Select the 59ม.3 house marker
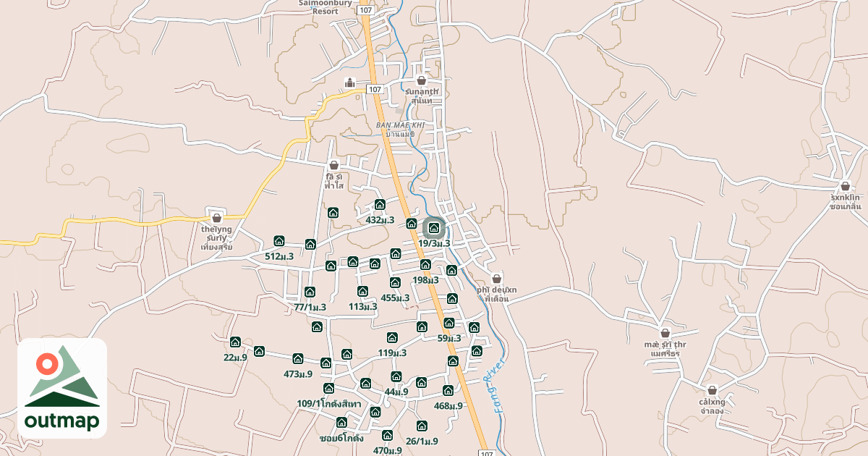Screen dimensions: 868x456 (448, 323)
